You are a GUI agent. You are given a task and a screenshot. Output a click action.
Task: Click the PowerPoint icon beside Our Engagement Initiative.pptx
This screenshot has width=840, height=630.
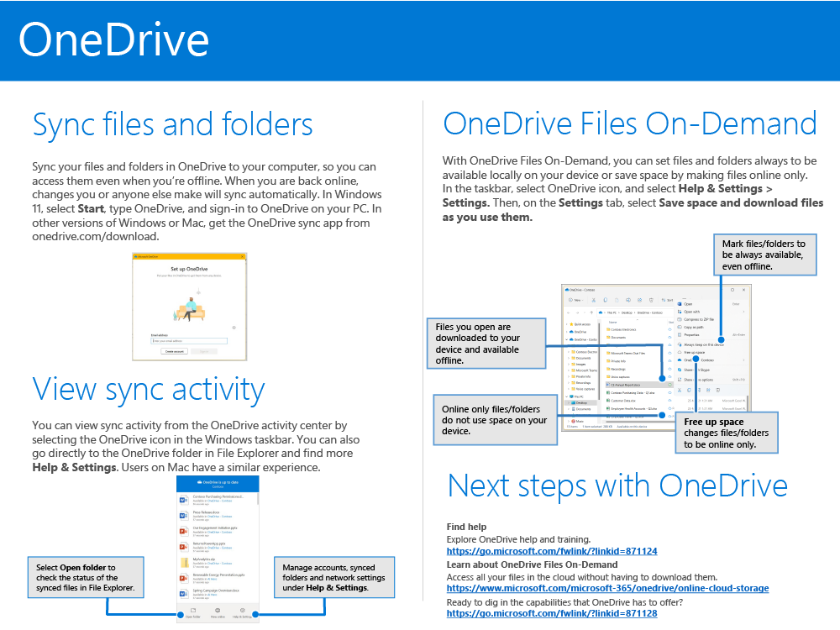184,532
